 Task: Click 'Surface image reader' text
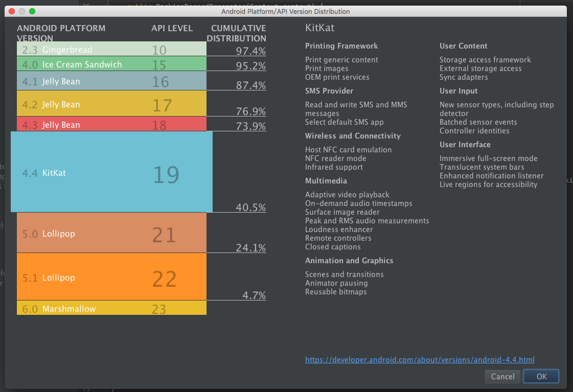342,212
